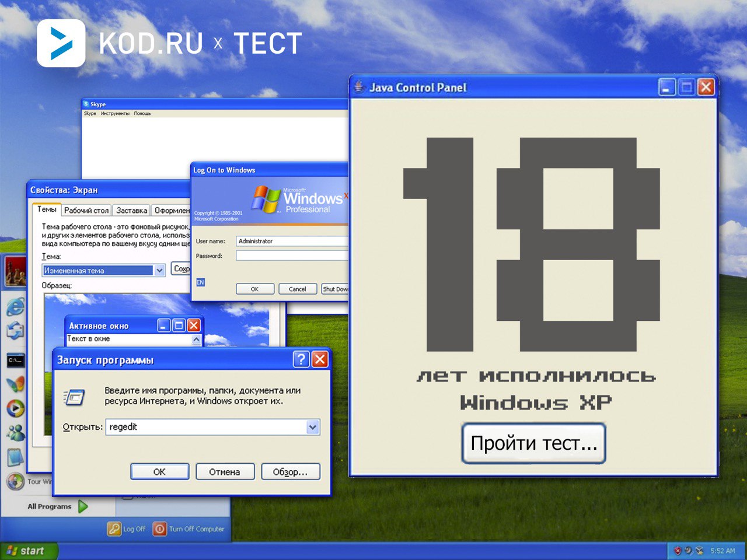Switch to Рабочий стол tab
The height and width of the screenshot is (560, 747).
click(x=86, y=211)
